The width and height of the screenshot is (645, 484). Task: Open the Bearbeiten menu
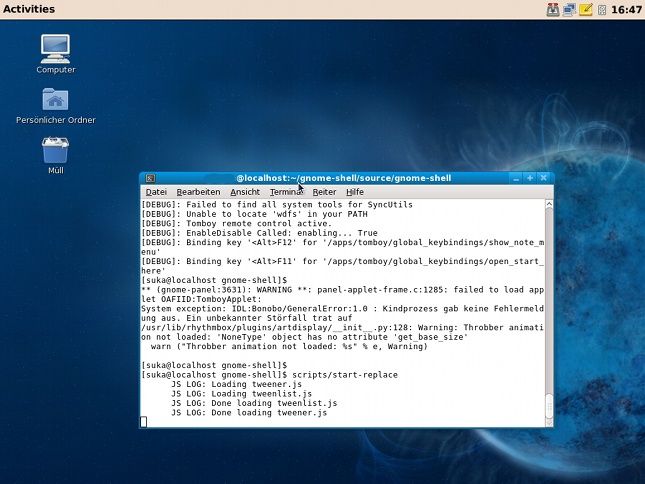point(198,192)
